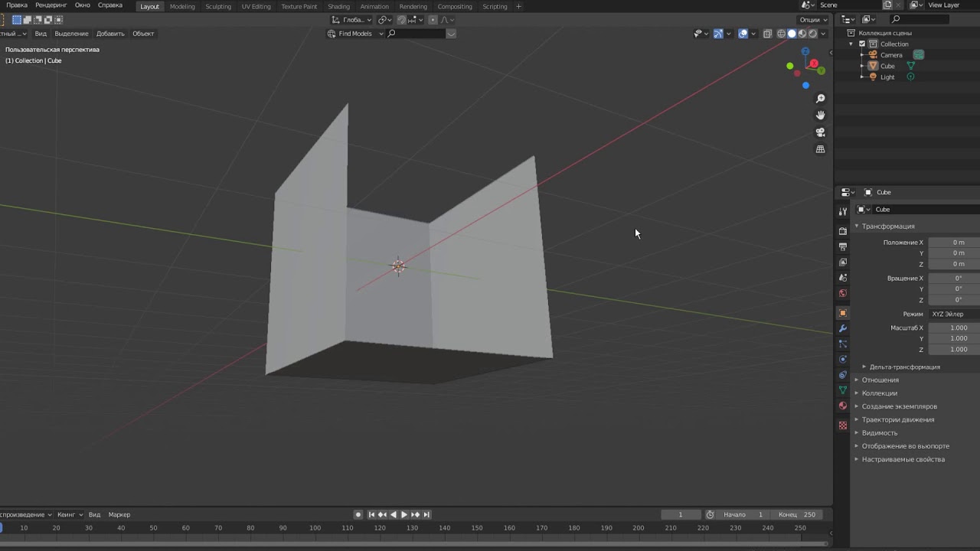Open the Output properties tab
The image size is (980, 551).
click(x=843, y=246)
